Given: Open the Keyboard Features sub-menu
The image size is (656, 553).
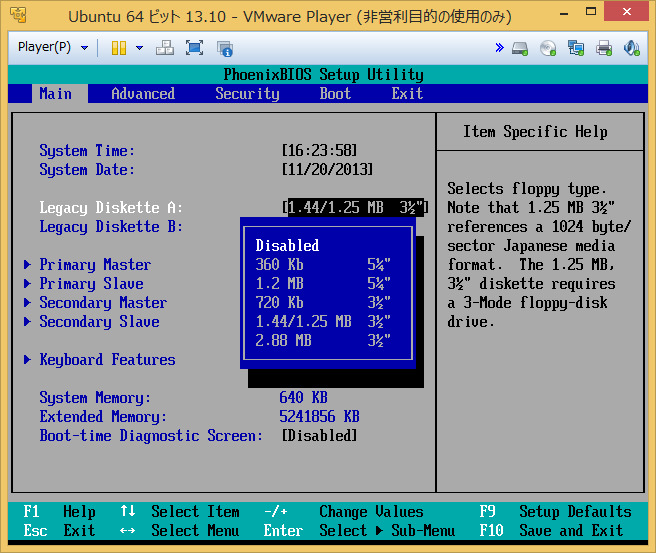Looking at the screenshot, I should [x=106, y=359].
